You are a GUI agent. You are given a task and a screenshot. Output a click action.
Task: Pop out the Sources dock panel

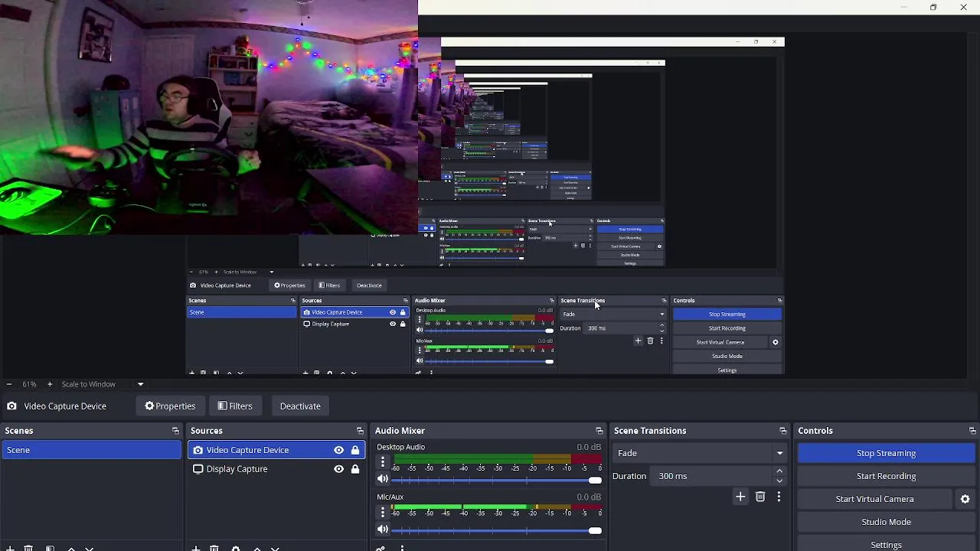(x=360, y=431)
